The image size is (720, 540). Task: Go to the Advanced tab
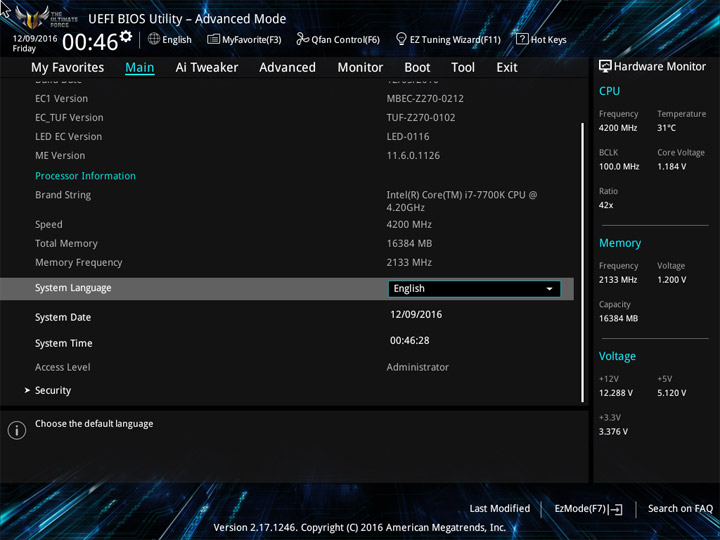coord(287,68)
